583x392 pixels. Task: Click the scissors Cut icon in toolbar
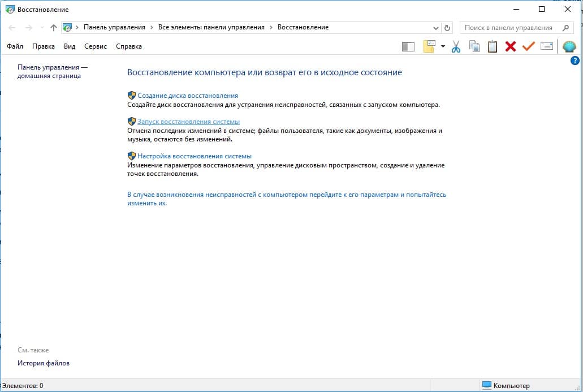[x=456, y=47]
